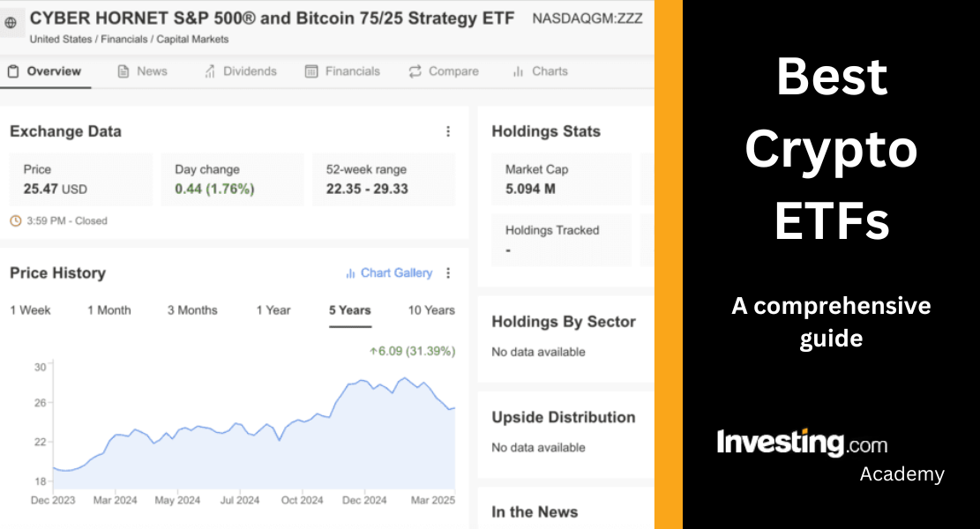Click the United States breadcrumb link

(61, 39)
